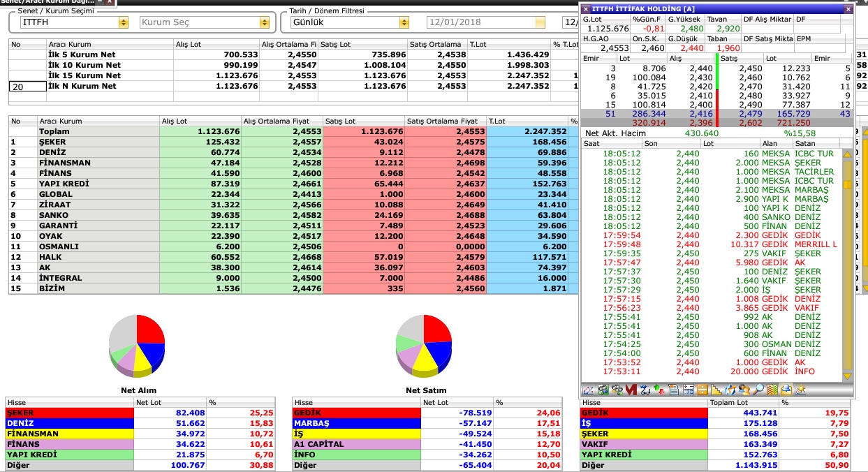The width and height of the screenshot is (868, 472).
Task: Click purple A1 CAPİTAL legend swatch
Action: tap(356, 444)
